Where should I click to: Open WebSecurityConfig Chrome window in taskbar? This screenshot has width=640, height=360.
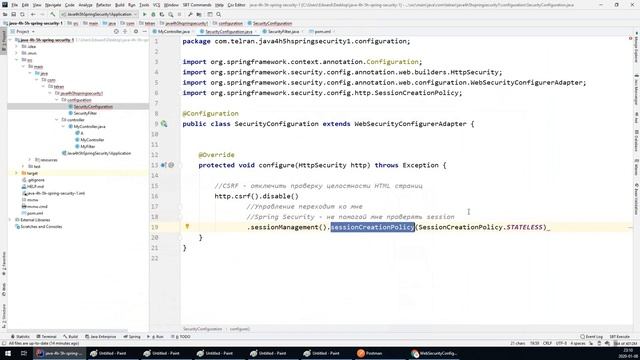[x=434, y=353]
